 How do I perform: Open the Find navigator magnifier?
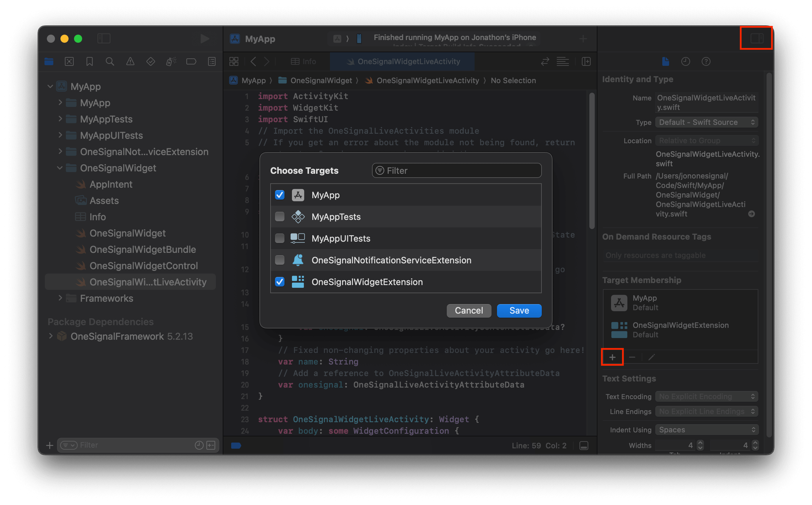[x=110, y=61]
